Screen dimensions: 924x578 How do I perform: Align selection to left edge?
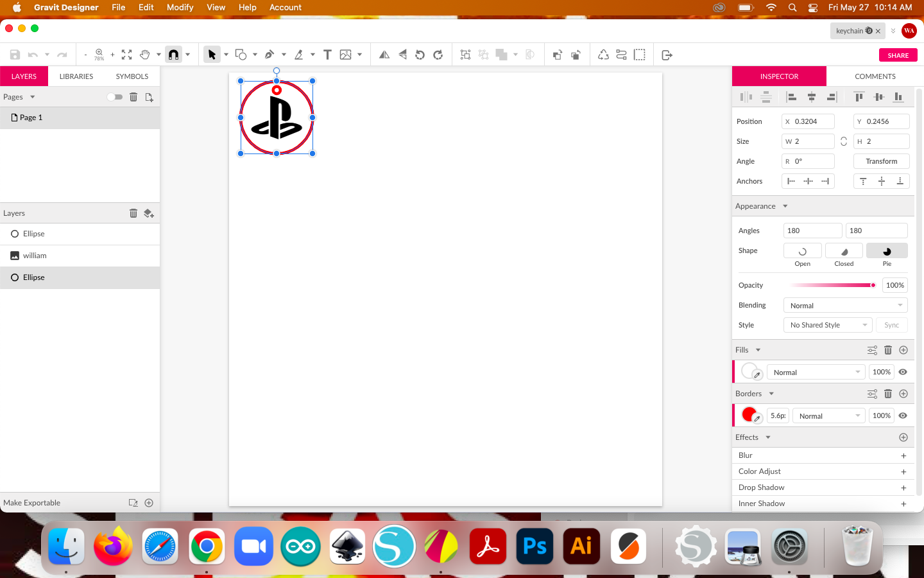[x=792, y=97]
